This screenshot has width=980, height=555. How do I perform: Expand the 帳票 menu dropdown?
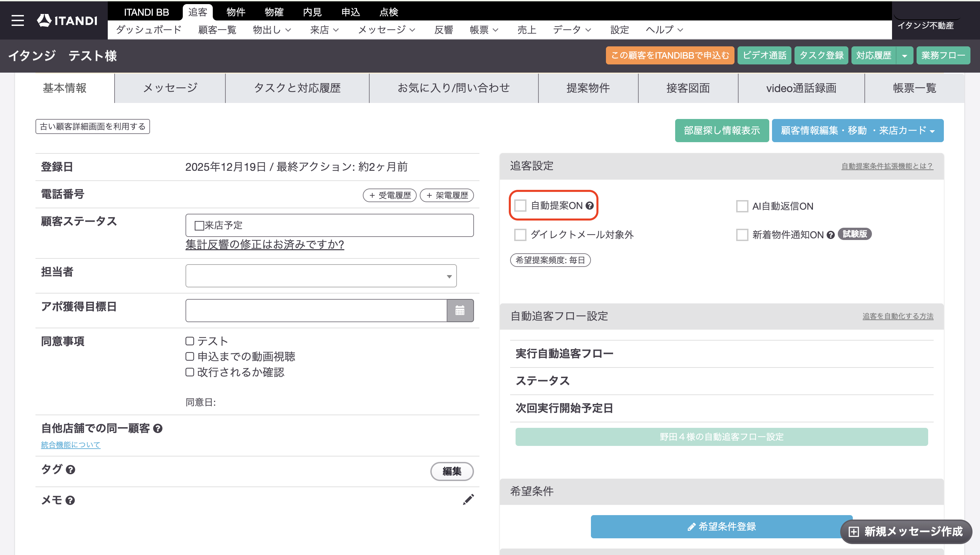(x=484, y=30)
